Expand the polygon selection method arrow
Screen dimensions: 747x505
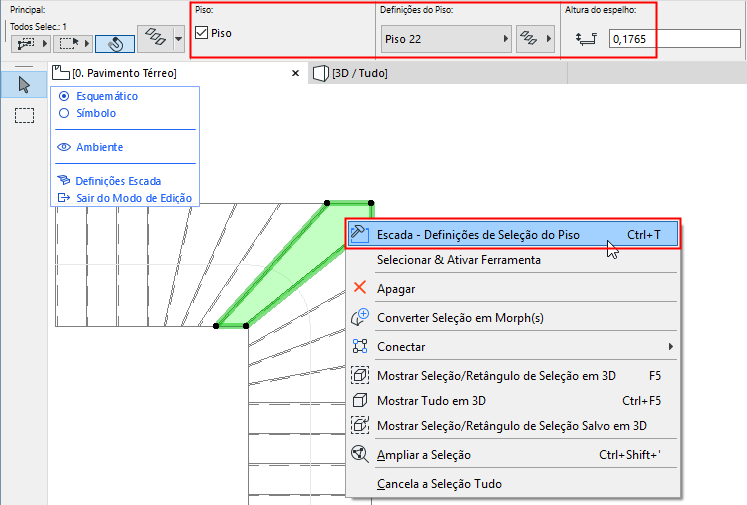tap(45, 44)
